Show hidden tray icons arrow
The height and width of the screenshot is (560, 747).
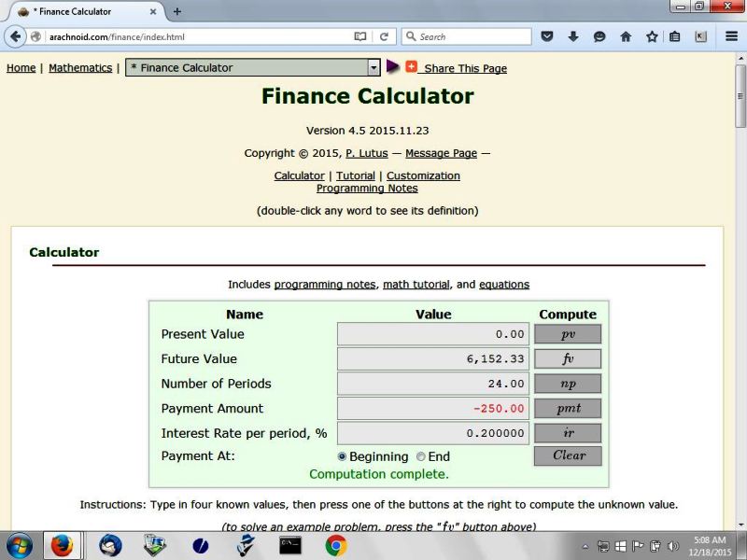pos(585,547)
